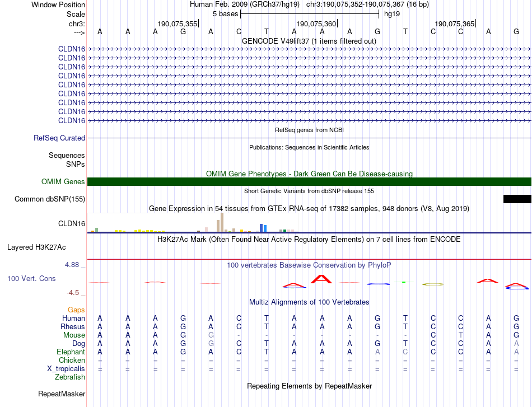Select the RepeatMasker track label

62,394
